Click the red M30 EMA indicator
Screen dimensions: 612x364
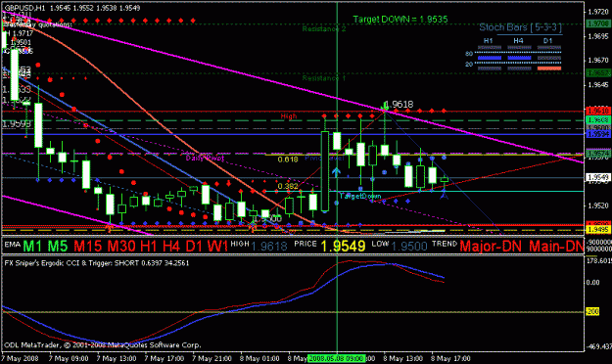pos(122,246)
